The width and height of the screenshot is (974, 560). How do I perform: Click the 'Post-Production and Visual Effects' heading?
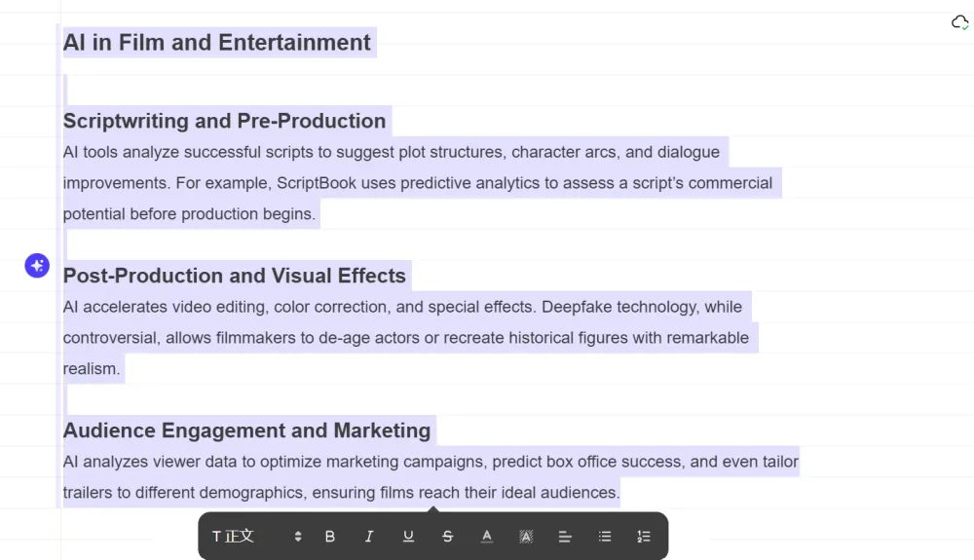pyautogui.click(x=234, y=276)
